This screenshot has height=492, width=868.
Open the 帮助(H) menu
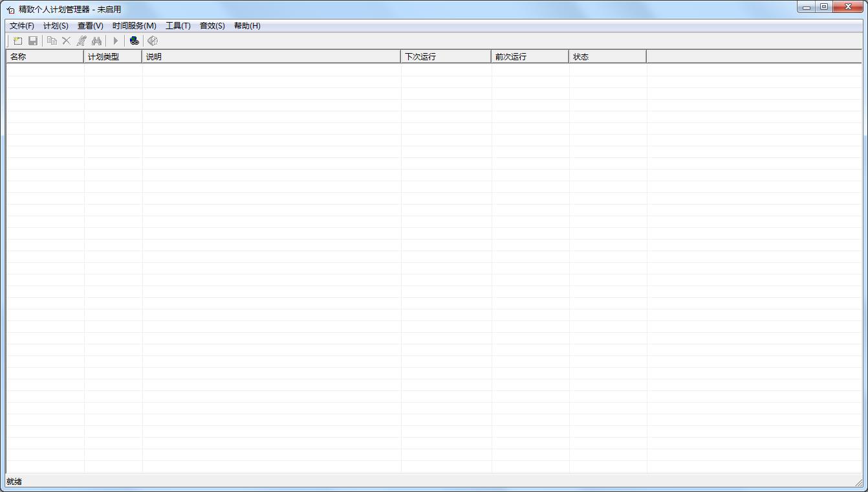click(x=247, y=26)
